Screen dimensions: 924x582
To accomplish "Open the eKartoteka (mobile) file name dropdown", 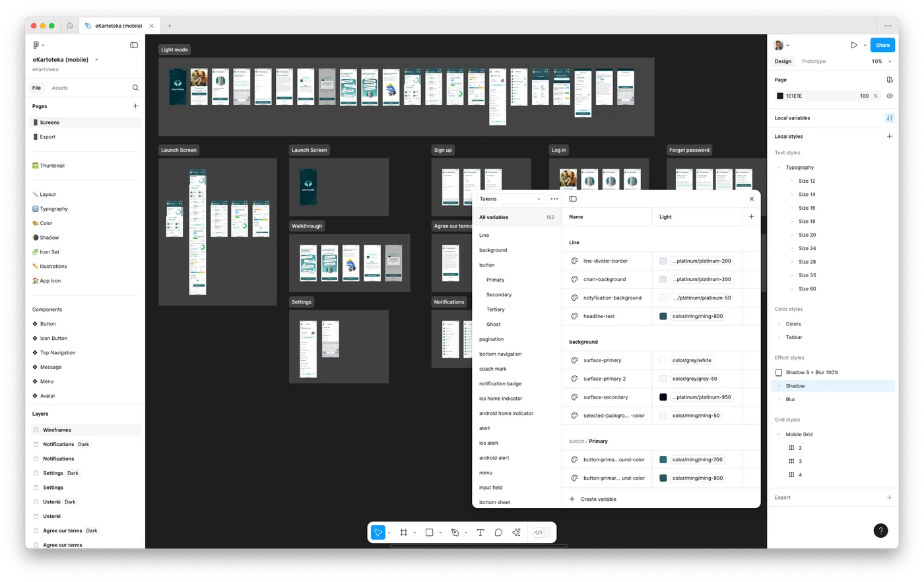I will (x=96, y=59).
